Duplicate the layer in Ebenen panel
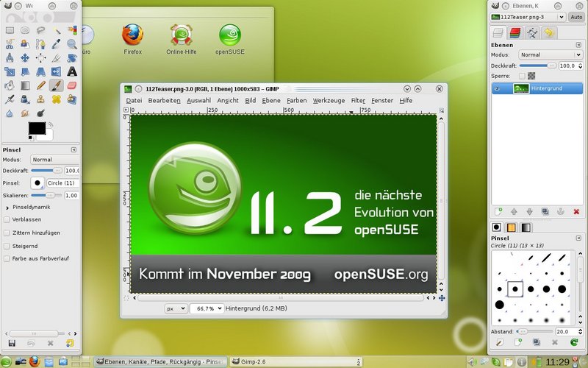 tap(545, 212)
